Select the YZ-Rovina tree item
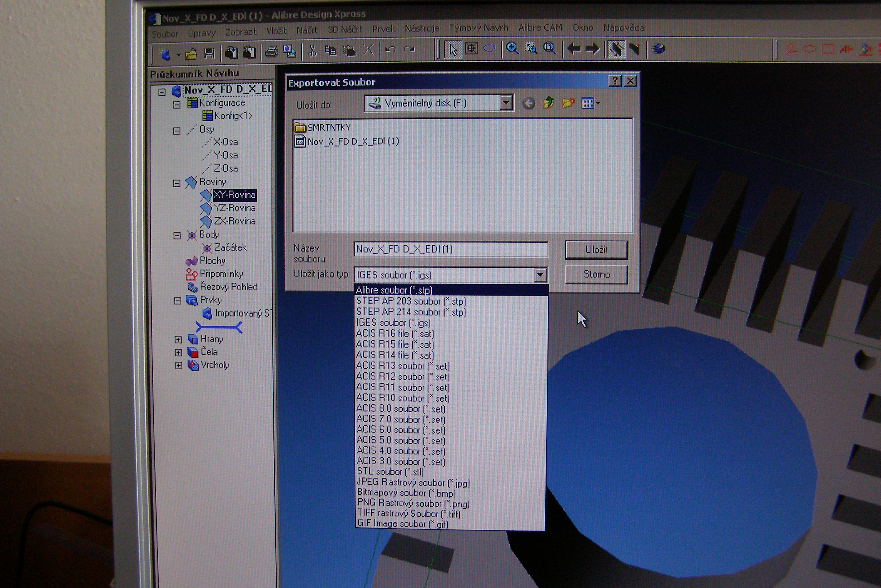Image resolution: width=881 pixels, height=588 pixels. click(x=234, y=208)
